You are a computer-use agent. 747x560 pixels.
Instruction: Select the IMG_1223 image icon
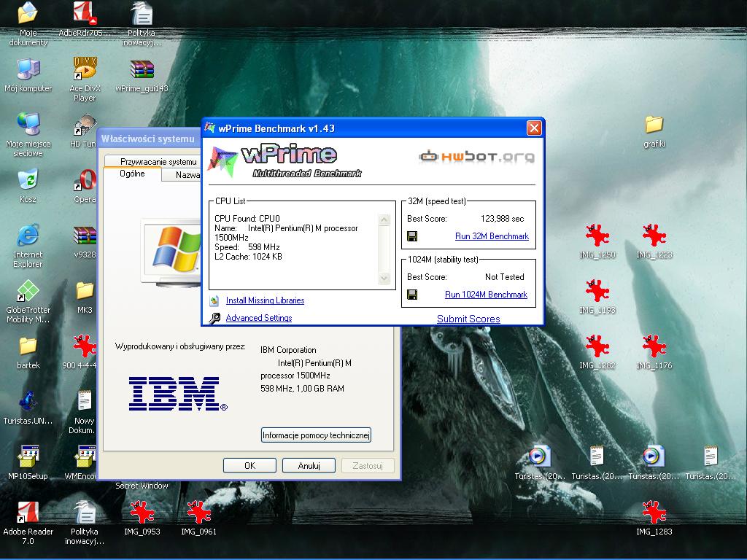point(654,241)
